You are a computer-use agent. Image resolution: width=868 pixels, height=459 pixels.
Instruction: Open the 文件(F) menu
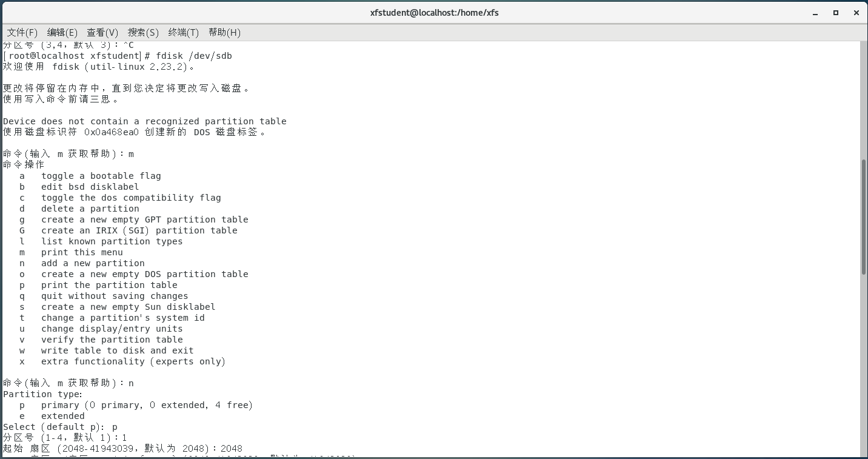point(22,32)
